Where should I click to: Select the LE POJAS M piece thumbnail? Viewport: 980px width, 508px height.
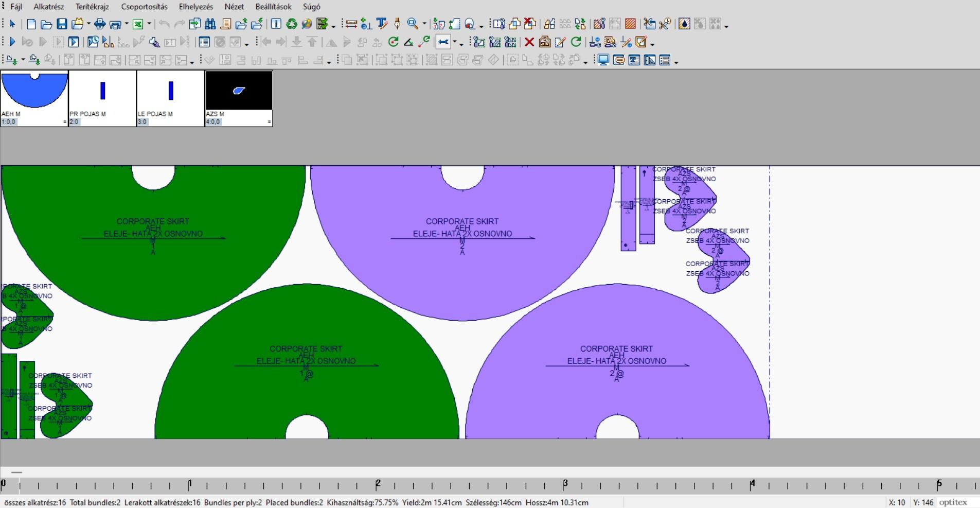click(171, 98)
